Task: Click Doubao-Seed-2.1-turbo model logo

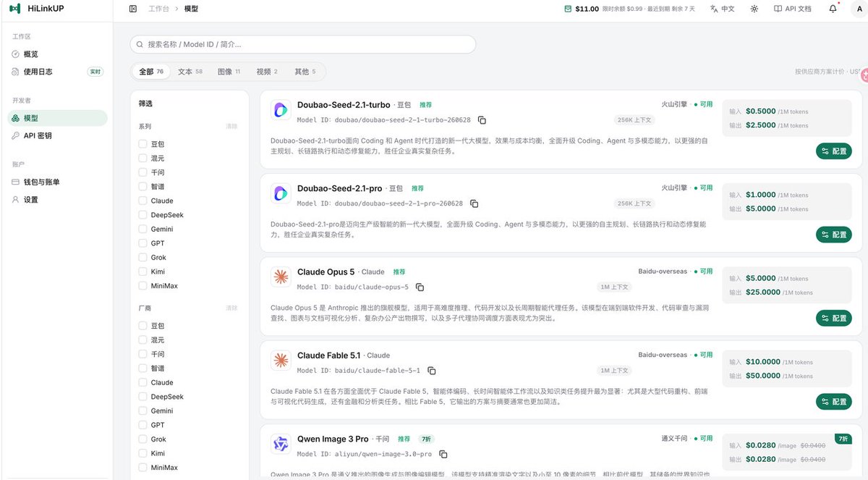Action: (x=281, y=110)
